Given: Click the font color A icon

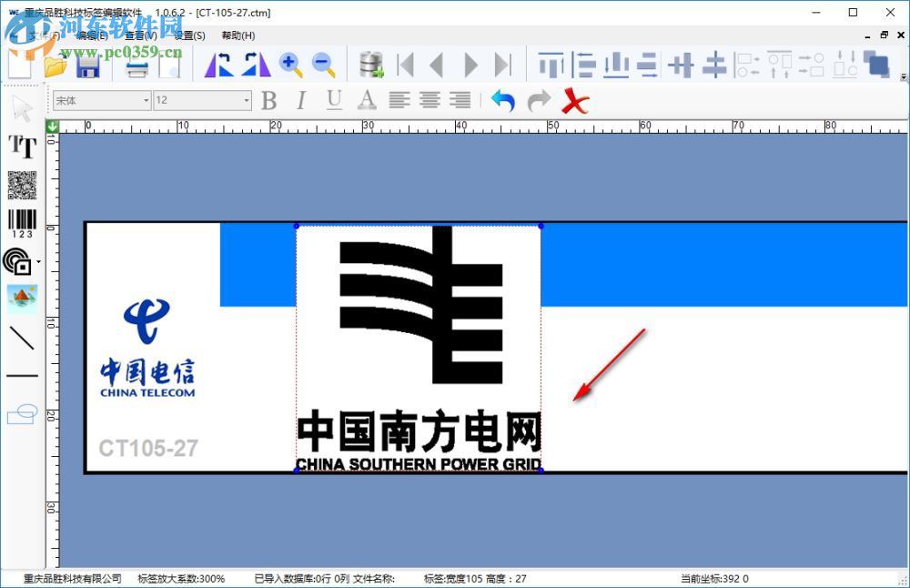Looking at the screenshot, I should (366, 100).
